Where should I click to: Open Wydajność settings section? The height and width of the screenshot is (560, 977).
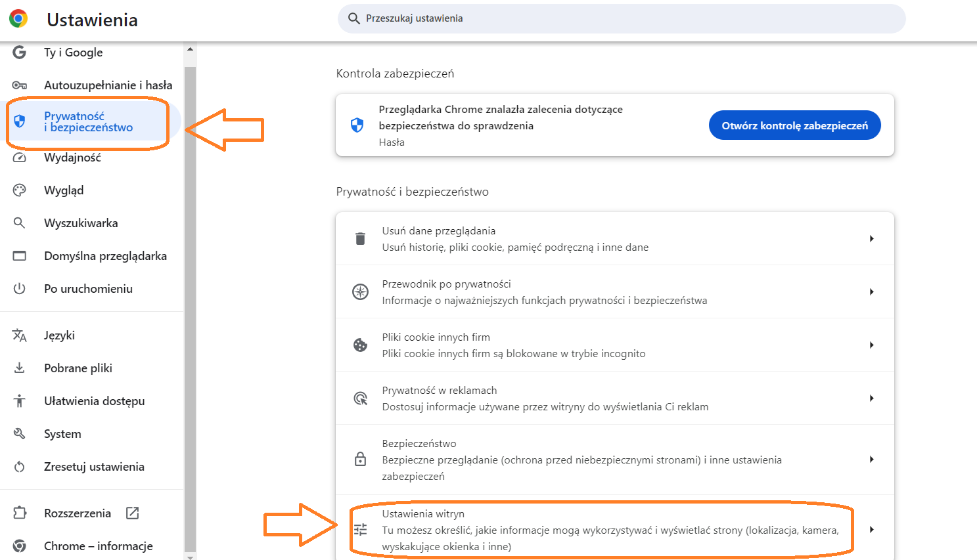(x=72, y=158)
